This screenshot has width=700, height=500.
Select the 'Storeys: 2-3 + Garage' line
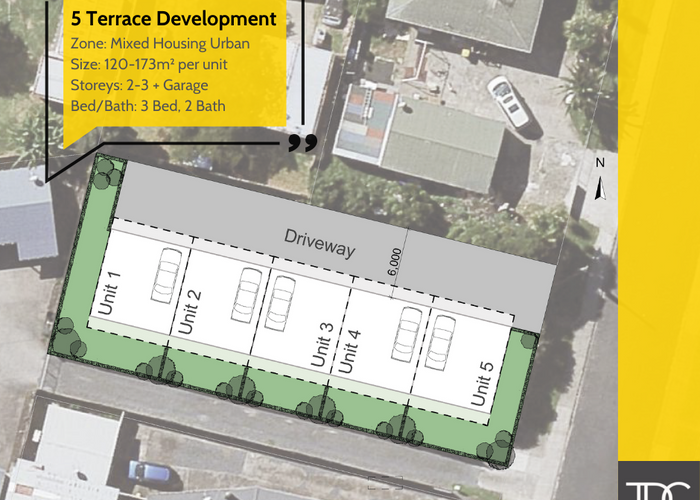click(139, 85)
